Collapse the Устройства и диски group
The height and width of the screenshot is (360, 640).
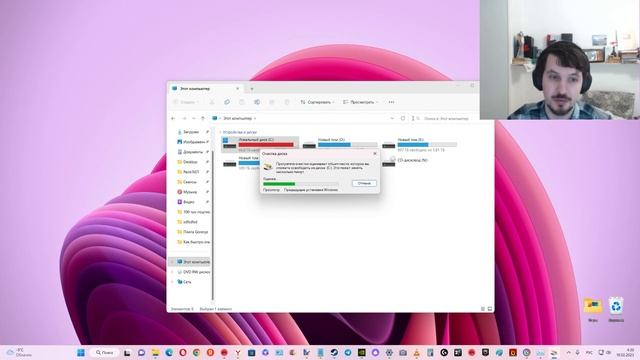click(x=220, y=132)
